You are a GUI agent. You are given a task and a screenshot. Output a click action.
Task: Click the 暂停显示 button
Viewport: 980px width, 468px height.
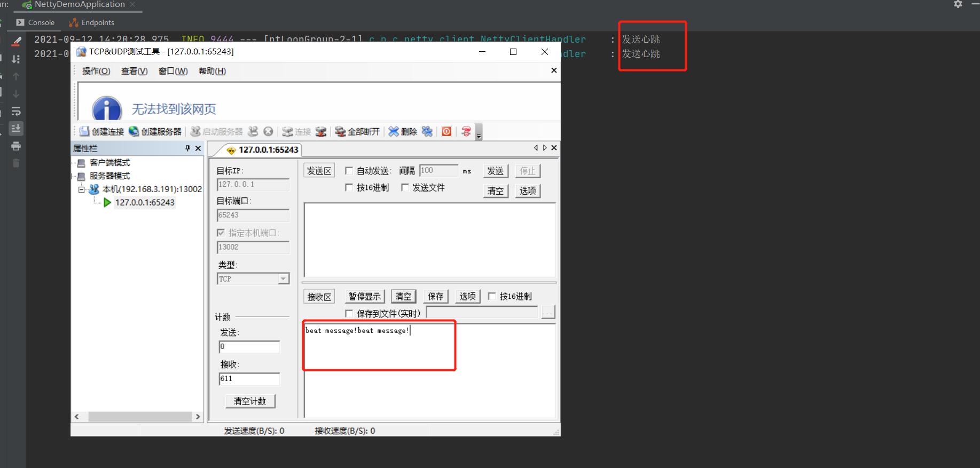pyautogui.click(x=365, y=296)
